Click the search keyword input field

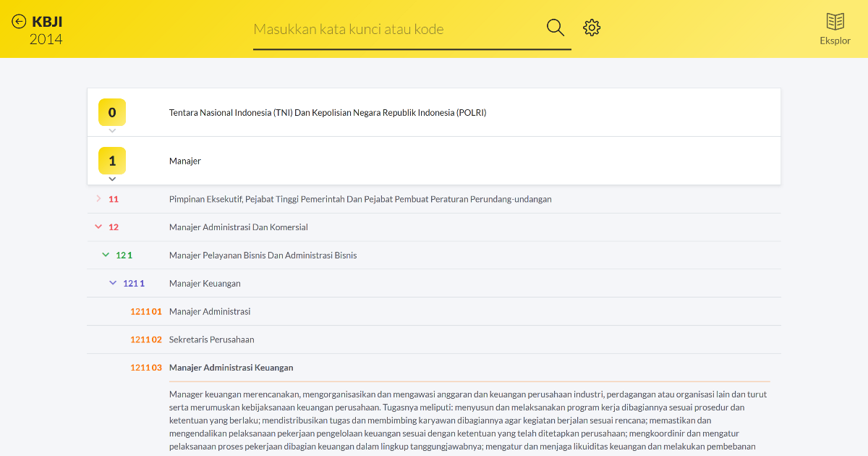(398, 29)
